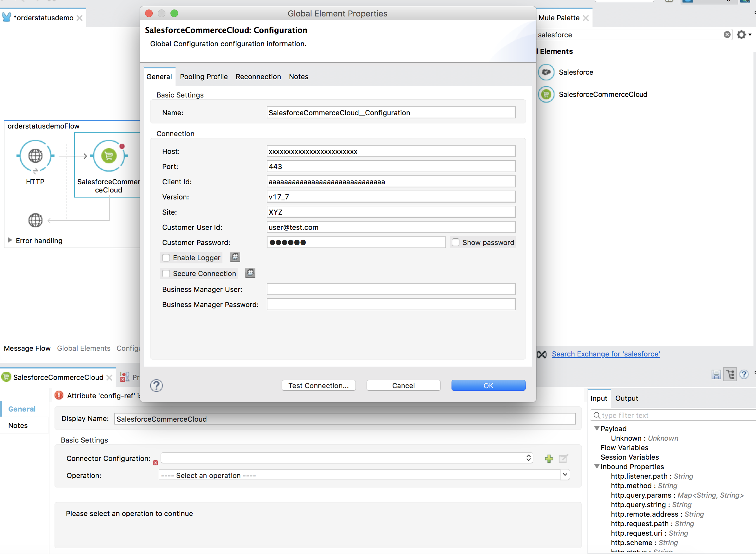Viewport: 756px width, 554px height.
Task: Click the expression icon next to Enable Logger
Action: tap(235, 257)
